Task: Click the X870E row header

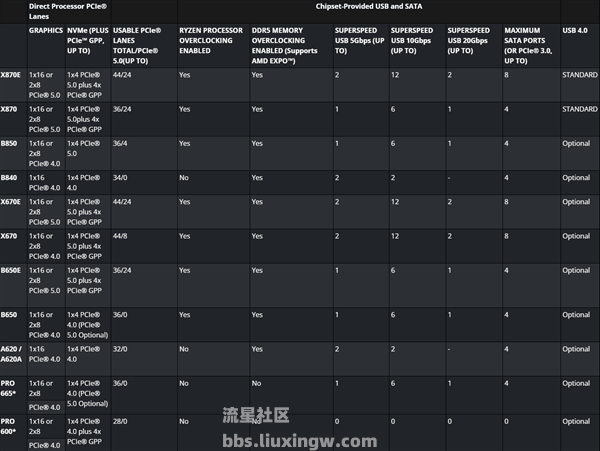Action: tap(11, 75)
